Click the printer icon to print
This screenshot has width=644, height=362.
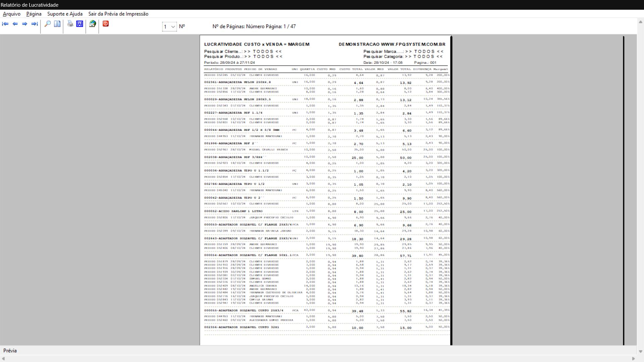pyautogui.click(x=70, y=24)
